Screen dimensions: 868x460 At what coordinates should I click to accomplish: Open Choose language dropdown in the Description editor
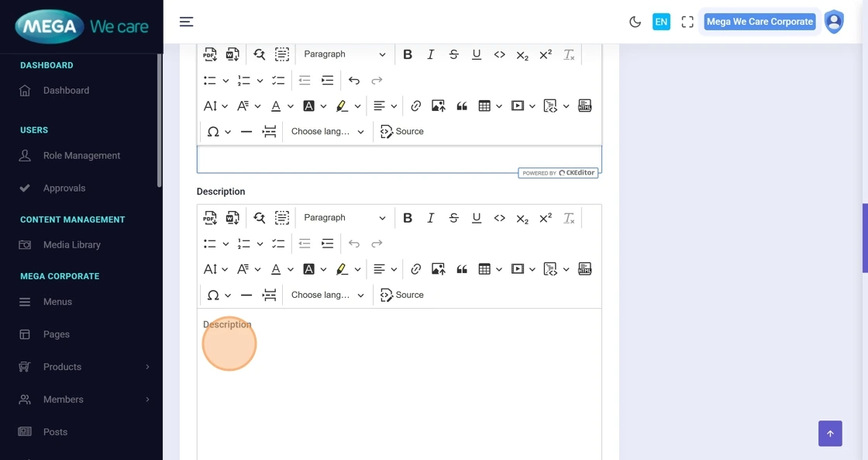(x=327, y=295)
